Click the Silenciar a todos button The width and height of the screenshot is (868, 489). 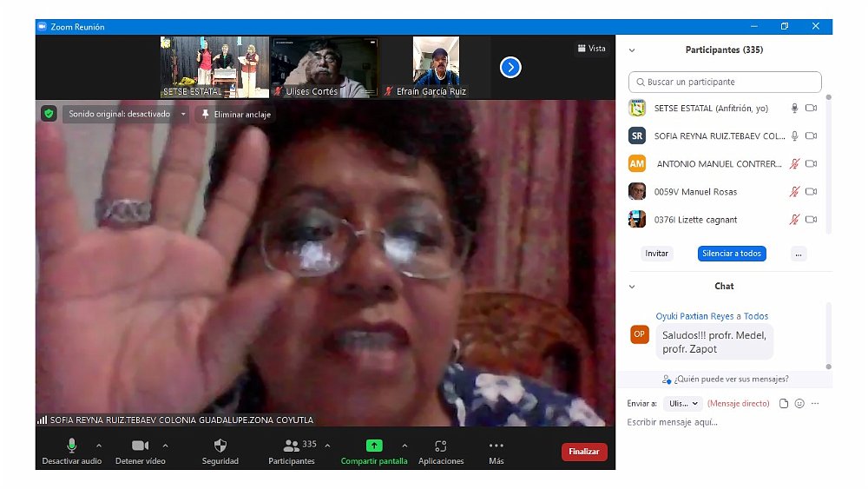[731, 254]
